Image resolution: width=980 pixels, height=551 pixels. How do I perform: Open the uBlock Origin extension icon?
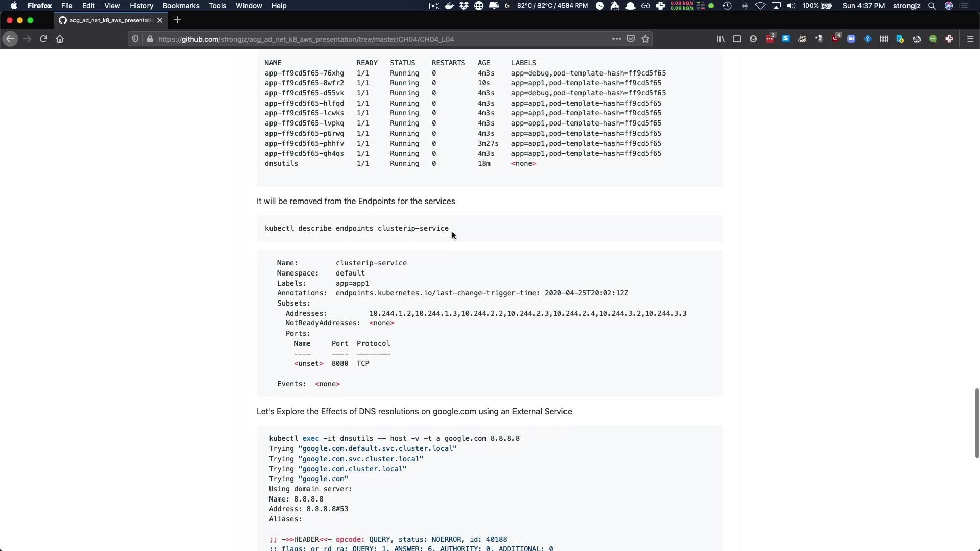(x=836, y=39)
